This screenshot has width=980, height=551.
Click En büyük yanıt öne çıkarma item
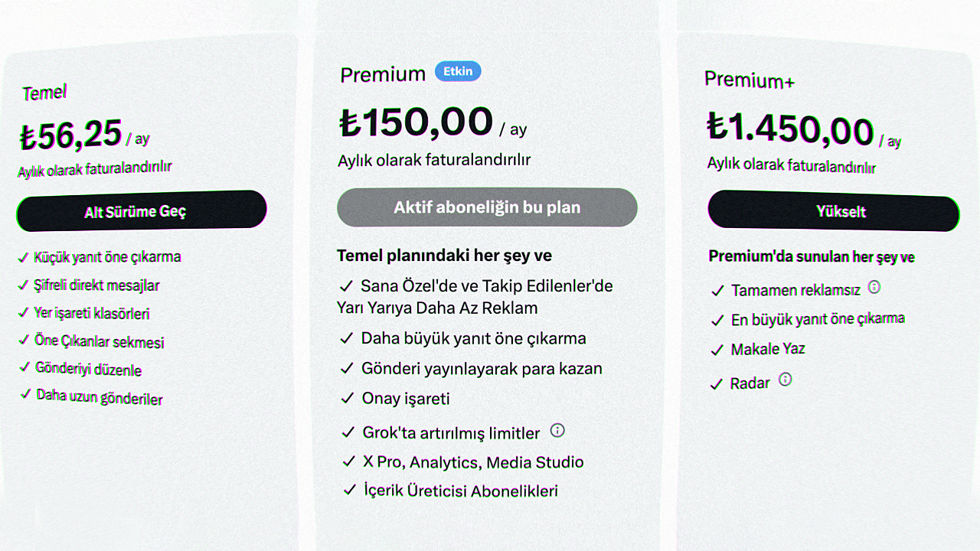(x=818, y=319)
